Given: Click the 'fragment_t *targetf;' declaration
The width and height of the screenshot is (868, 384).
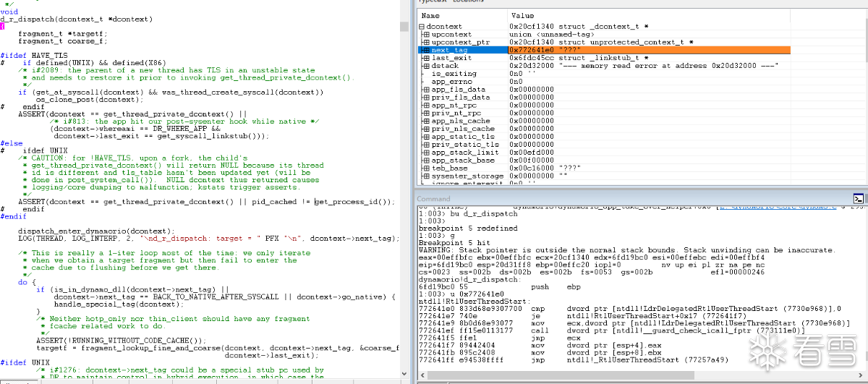Looking at the screenshot, I should pyautogui.click(x=62, y=34).
